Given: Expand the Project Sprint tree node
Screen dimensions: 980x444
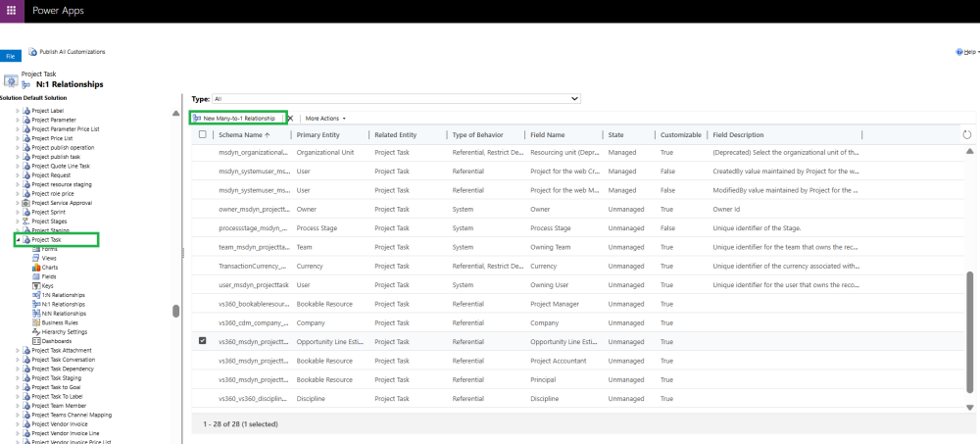Looking at the screenshot, I should [17, 212].
